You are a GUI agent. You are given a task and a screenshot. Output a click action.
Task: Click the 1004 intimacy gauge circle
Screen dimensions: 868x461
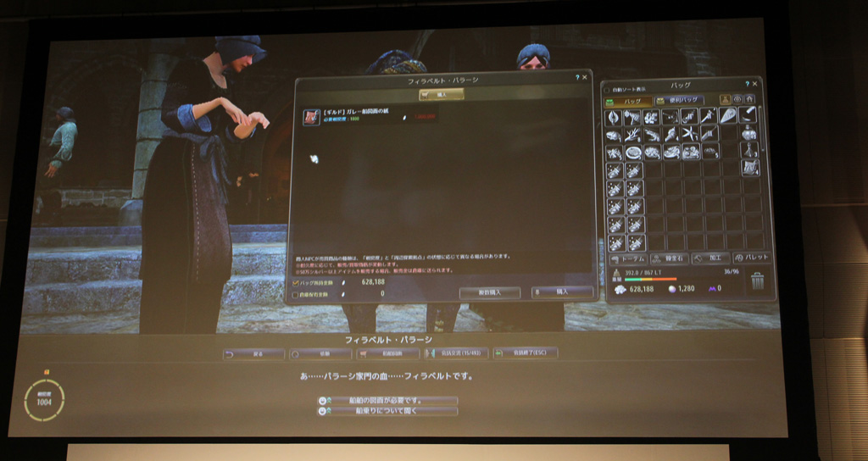(x=44, y=400)
